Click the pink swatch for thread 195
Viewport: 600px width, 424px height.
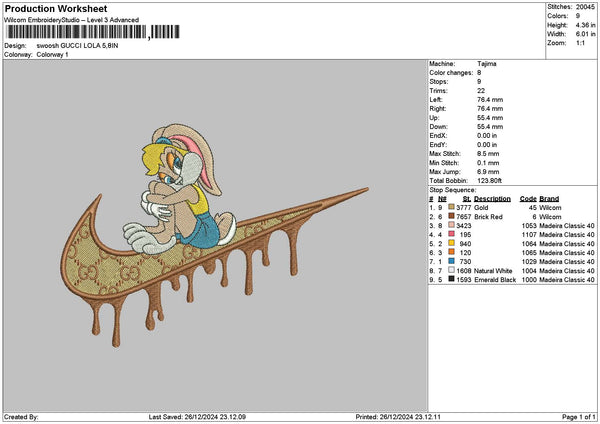451,234
